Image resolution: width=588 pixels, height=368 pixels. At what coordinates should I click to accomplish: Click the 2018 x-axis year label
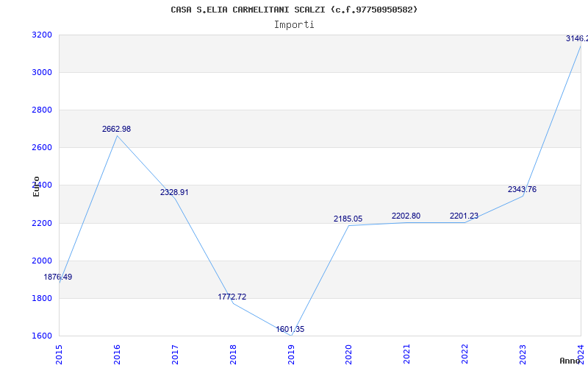(232, 355)
